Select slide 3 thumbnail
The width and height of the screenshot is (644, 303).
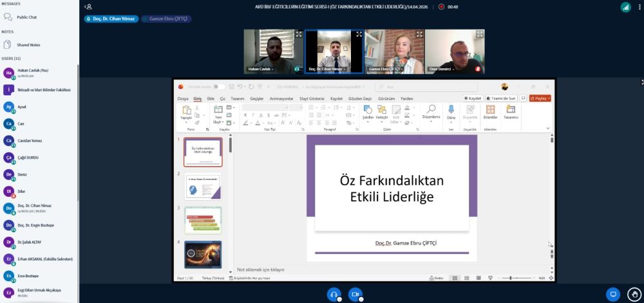coord(203,220)
